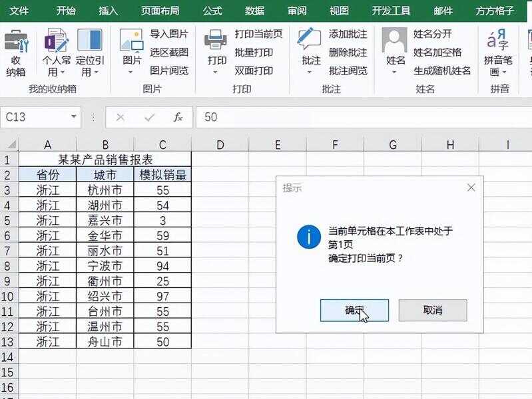Switch to the 开始 ribbon tab
Image resolution: width=532 pixels, height=399 pixels.
66,11
